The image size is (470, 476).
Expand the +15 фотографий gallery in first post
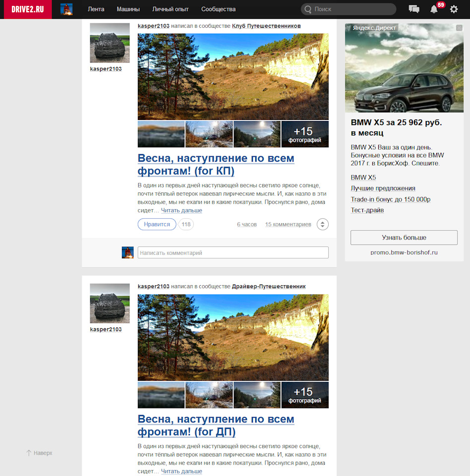click(x=304, y=134)
